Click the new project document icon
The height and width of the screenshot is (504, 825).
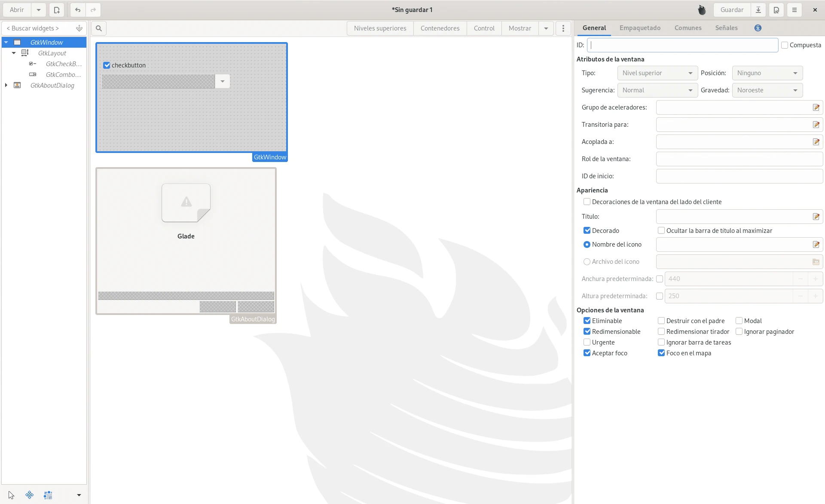pyautogui.click(x=57, y=10)
